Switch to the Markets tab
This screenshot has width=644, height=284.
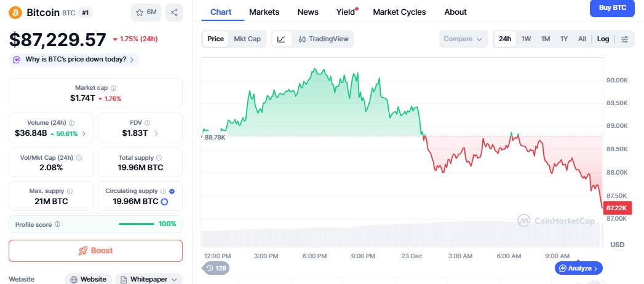(264, 12)
